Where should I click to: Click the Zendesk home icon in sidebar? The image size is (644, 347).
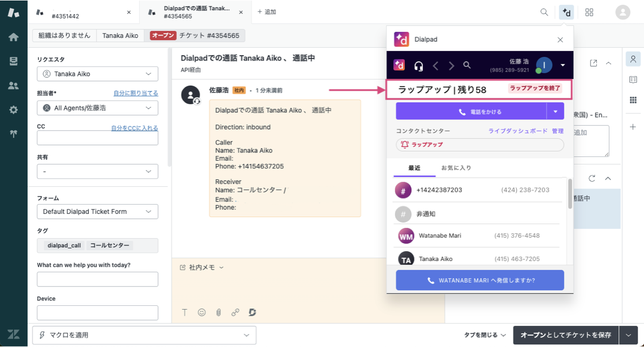point(14,37)
